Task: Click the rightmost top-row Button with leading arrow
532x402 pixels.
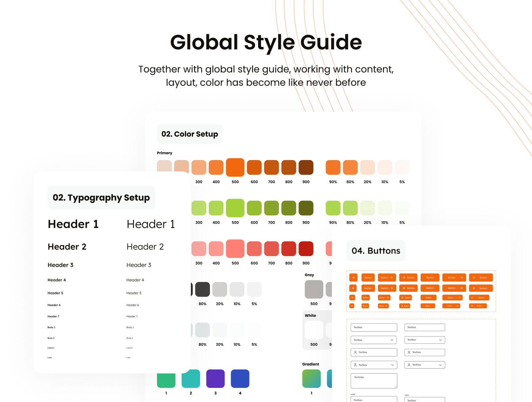Action: pyautogui.click(x=480, y=277)
